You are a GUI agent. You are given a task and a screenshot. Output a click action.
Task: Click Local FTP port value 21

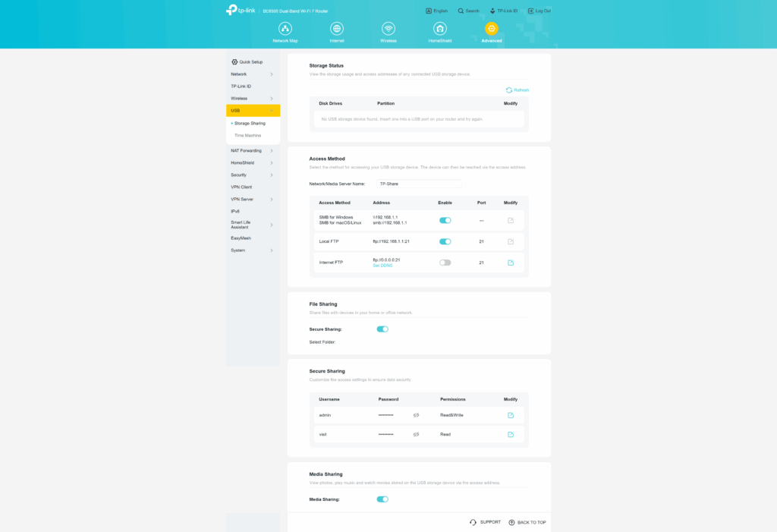pos(481,241)
